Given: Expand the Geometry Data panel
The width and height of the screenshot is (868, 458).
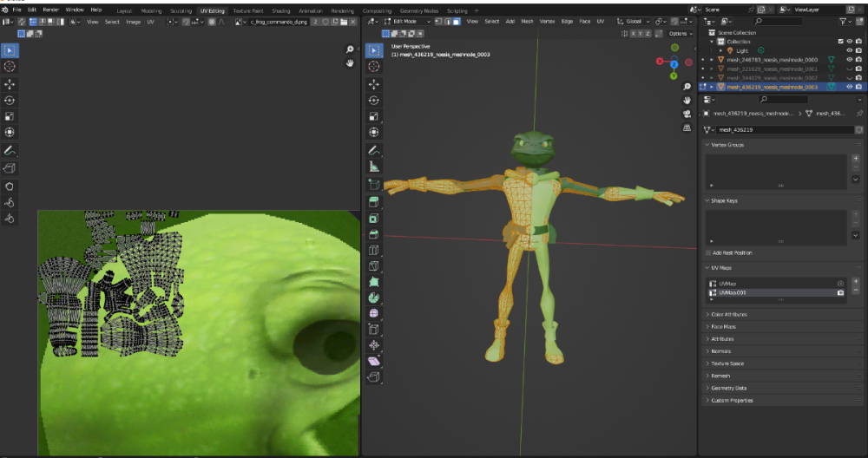Looking at the screenshot, I should point(728,388).
